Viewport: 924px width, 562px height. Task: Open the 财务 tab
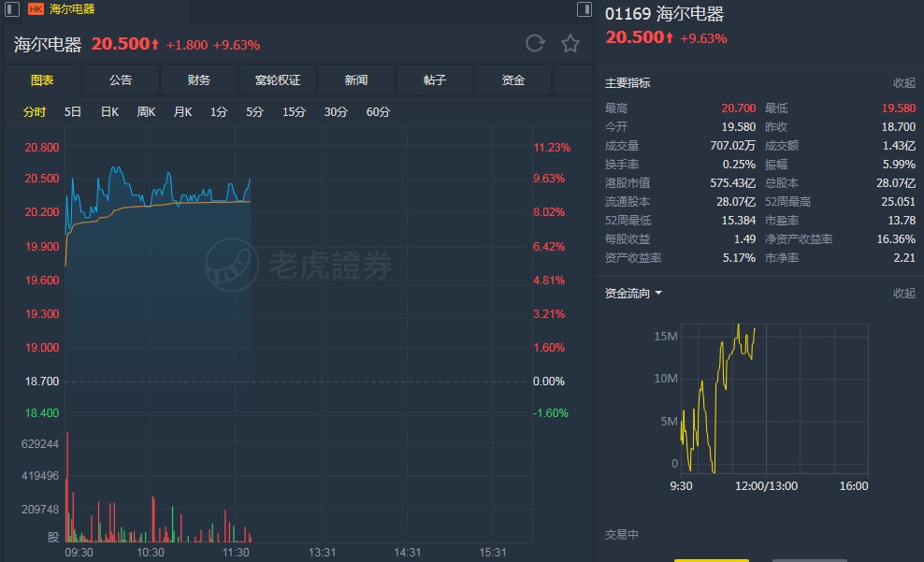coord(199,80)
